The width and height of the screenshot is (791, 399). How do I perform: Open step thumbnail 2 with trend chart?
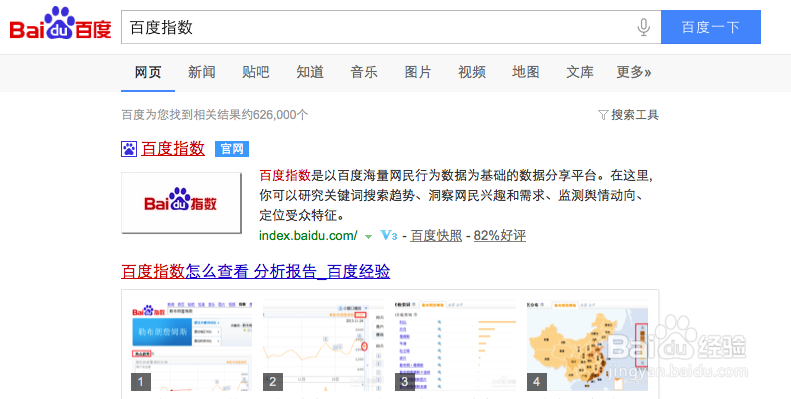click(323, 346)
